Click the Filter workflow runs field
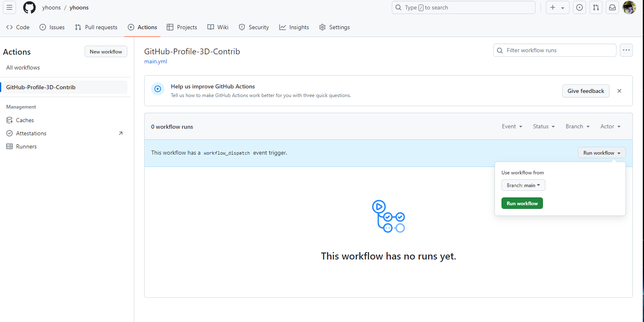 (x=555, y=50)
